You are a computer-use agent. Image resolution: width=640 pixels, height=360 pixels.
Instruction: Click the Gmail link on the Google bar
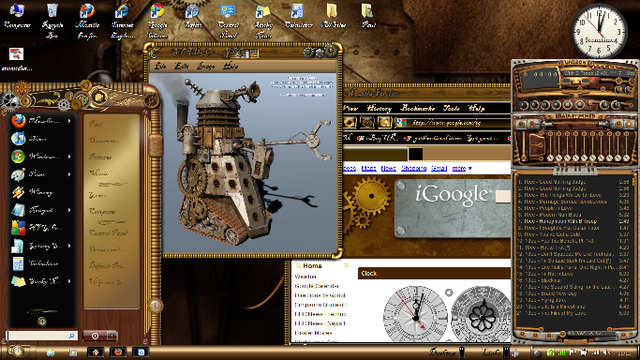click(439, 168)
